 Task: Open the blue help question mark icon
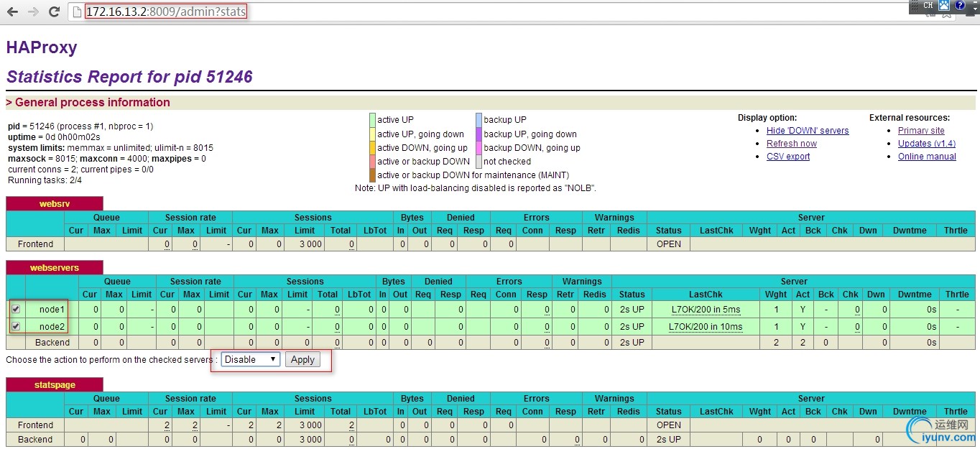click(x=959, y=6)
